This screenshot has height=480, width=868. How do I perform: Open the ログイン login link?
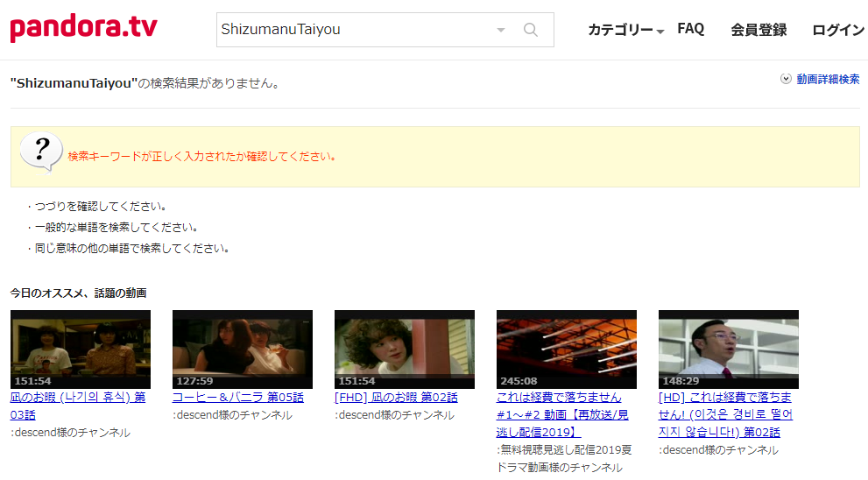pos(838,30)
